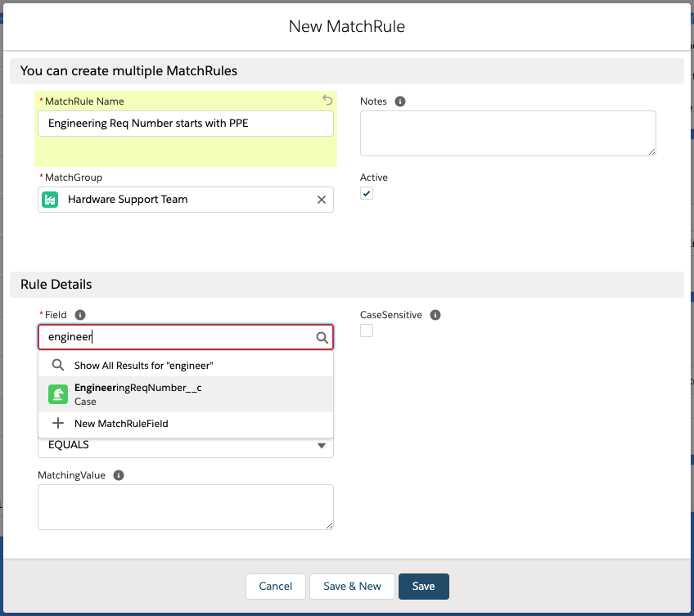The width and height of the screenshot is (694, 616).
Task: Click undo icon on MatchRule Name field
Action: pyautogui.click(x=327, y=100)
